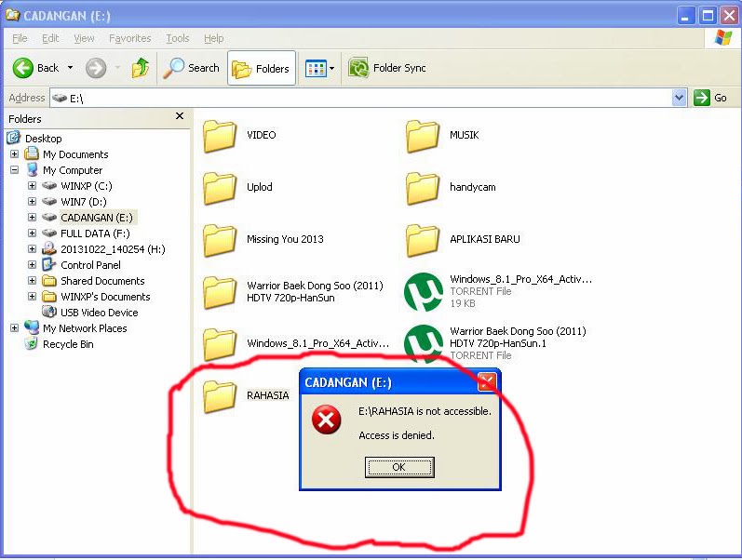Open the Edit menu
Screen dimensions: 742x560
(x=50, y=38)
